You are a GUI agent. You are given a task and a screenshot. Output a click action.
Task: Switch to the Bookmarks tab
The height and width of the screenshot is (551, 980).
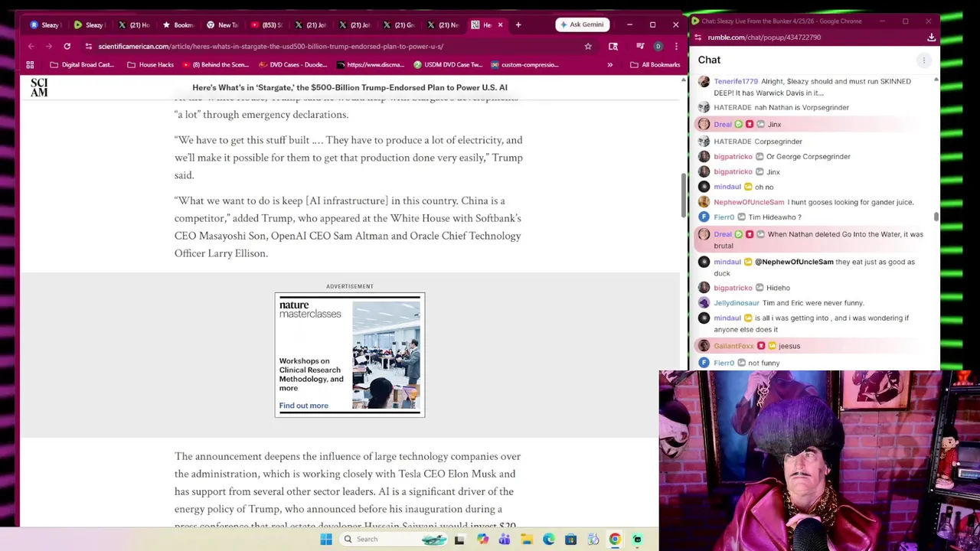[178, 24]
